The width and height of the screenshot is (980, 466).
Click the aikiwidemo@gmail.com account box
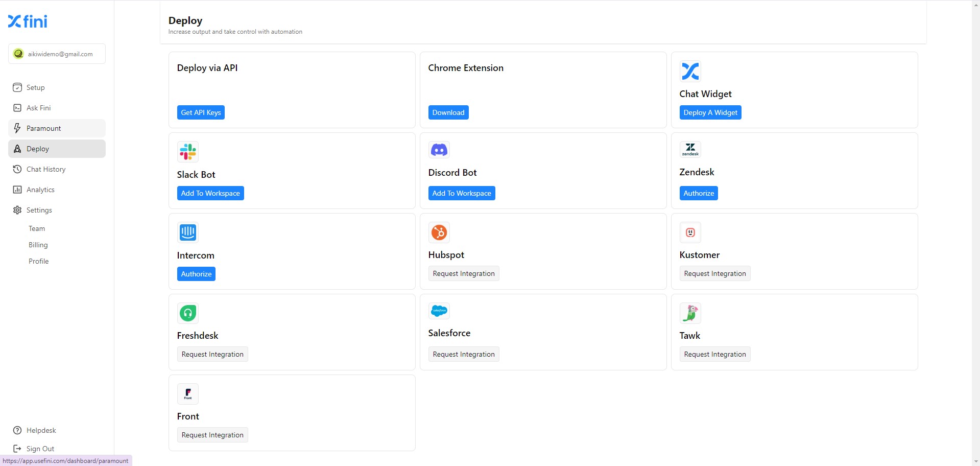(57, 54)
